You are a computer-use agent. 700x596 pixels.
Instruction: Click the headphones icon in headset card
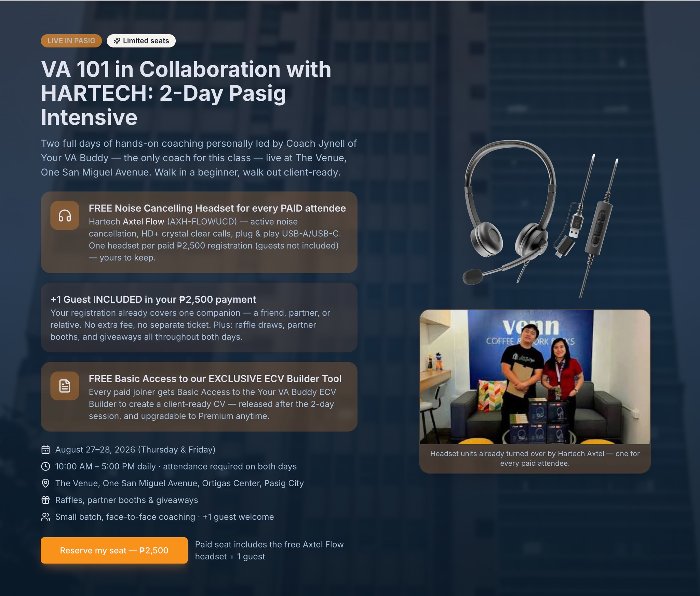point(65,215)
